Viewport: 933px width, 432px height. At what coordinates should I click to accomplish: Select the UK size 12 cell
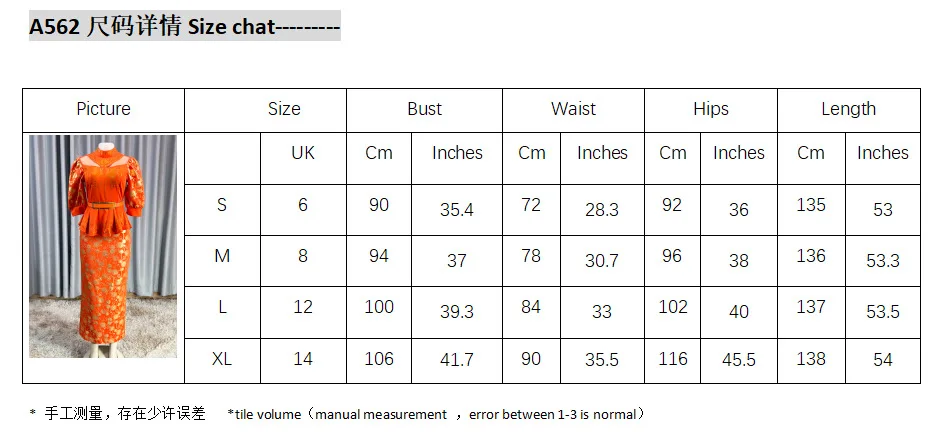click(x=303, y=307)
